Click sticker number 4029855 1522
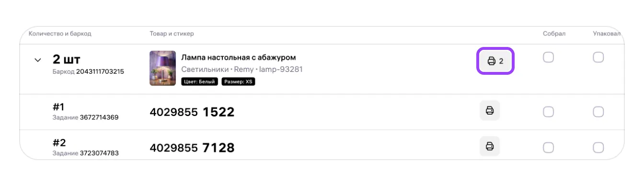 click(x=192, y=112)
